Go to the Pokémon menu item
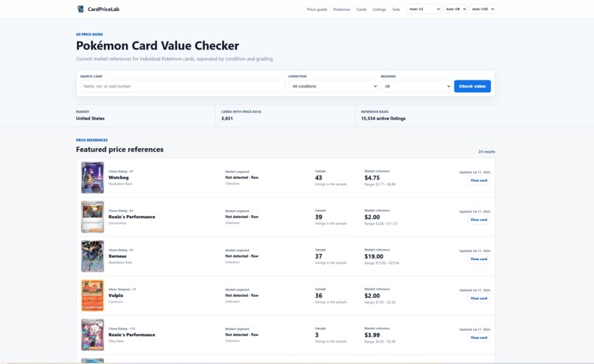 coord(341,10)
